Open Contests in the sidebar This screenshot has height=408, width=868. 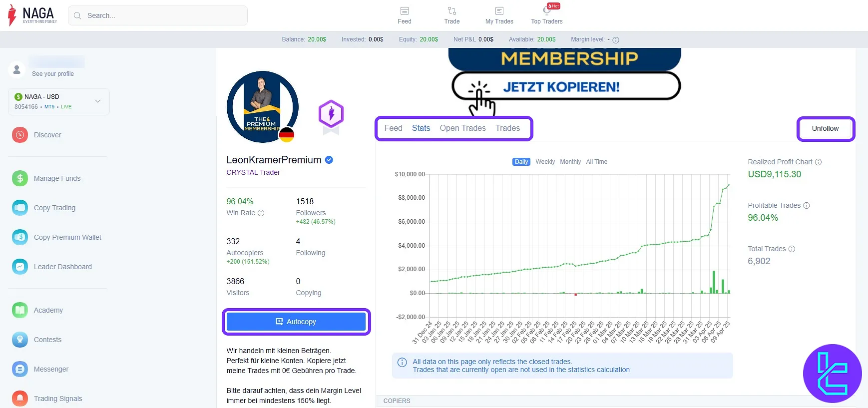(47, 340)
